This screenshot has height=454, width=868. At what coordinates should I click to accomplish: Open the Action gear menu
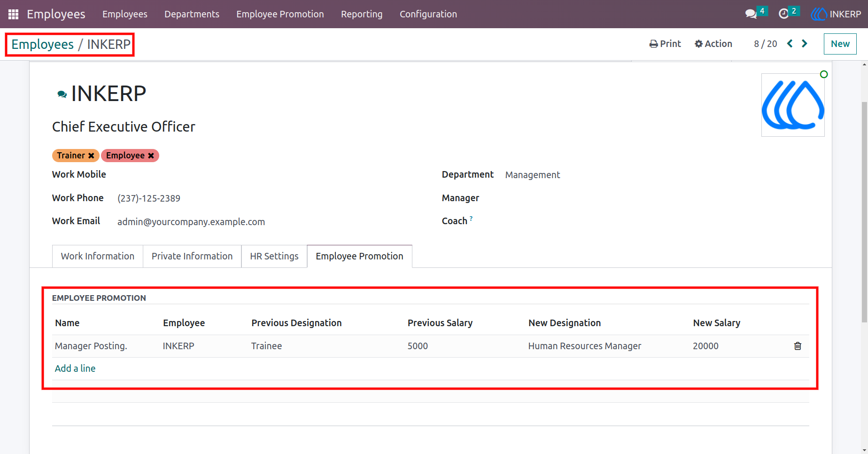[713, 44]
